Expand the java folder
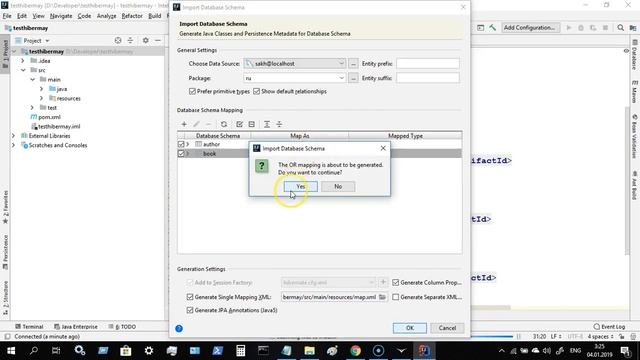Screen dimensions: 640x360 (x=42, y=89)
